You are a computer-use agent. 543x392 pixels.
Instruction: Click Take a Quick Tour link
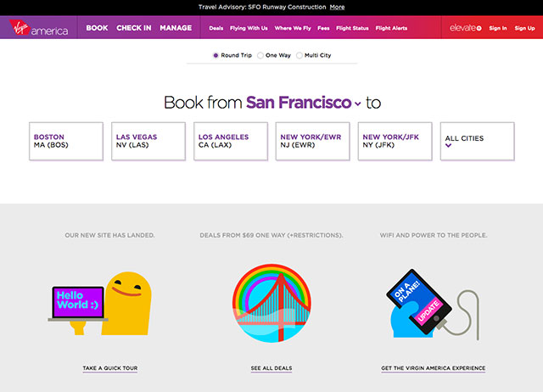(x=110, y=368)
